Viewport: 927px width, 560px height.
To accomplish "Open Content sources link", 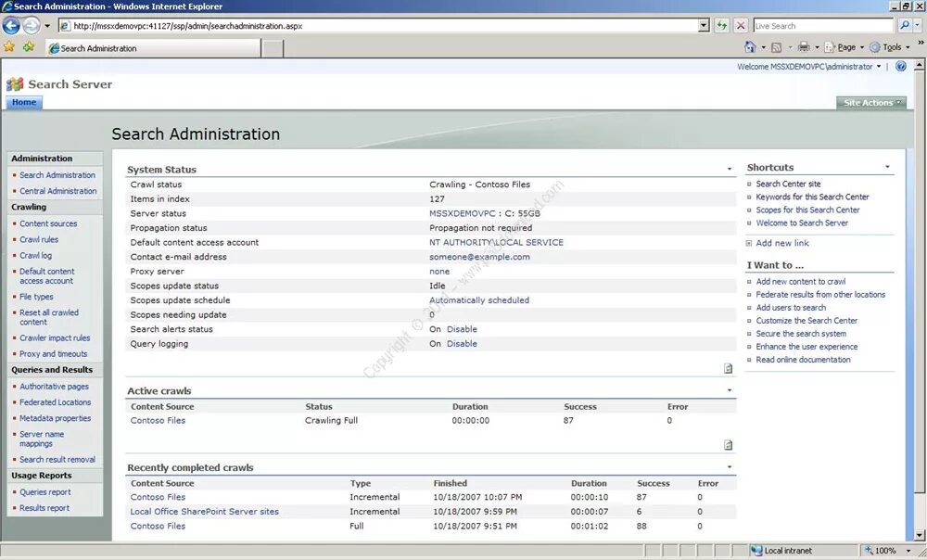I will 48,223.
